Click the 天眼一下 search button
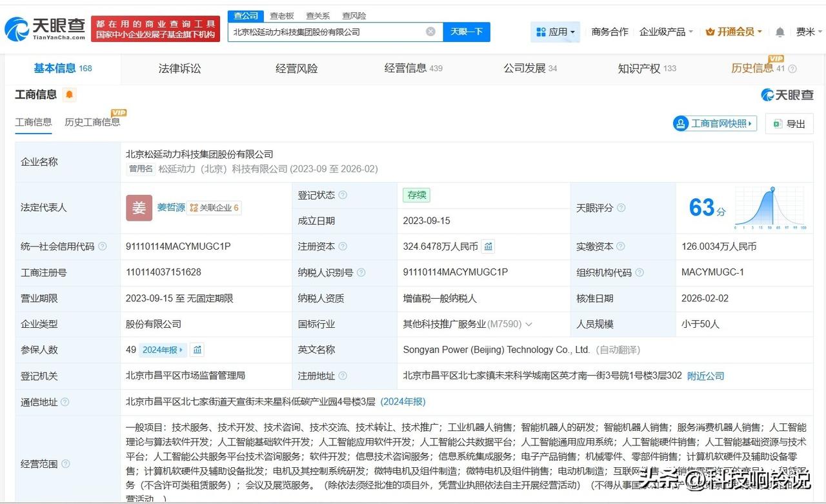This screenshot has width=826, height=504. [467, 32]
